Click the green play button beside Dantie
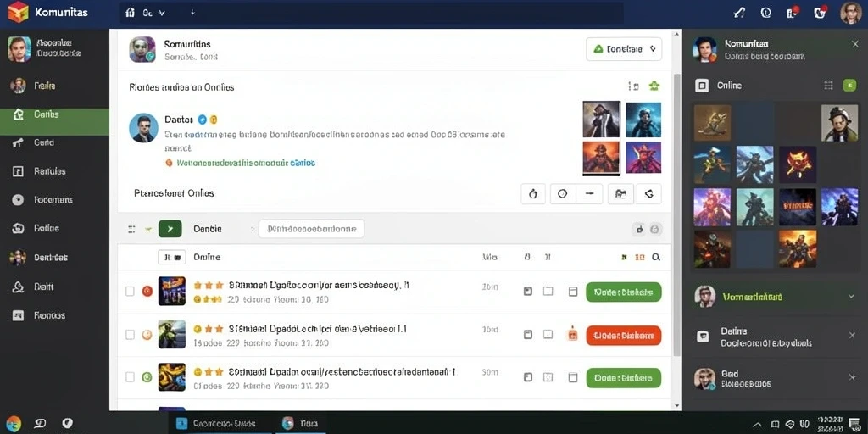Viewport: 868px width, 434px height. pos(170,229)
